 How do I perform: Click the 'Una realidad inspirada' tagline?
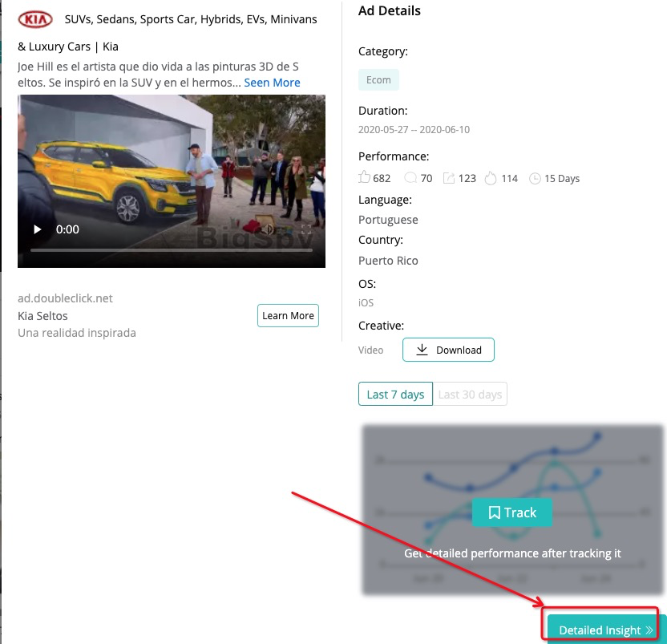(77, 333)
